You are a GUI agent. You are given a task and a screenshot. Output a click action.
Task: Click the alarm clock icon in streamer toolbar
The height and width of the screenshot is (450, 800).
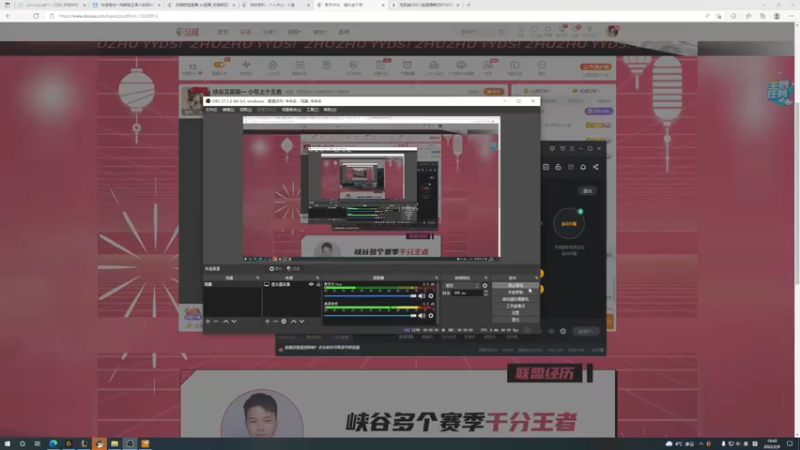click(407, 67)
